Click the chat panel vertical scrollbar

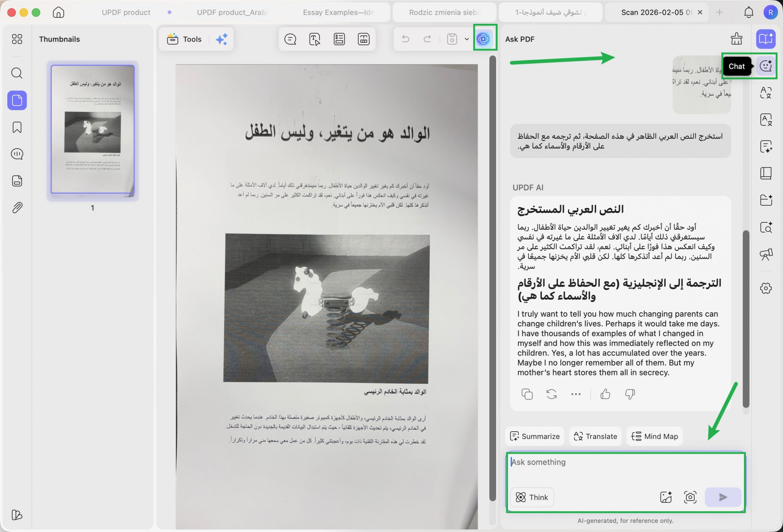click(746, 319)
